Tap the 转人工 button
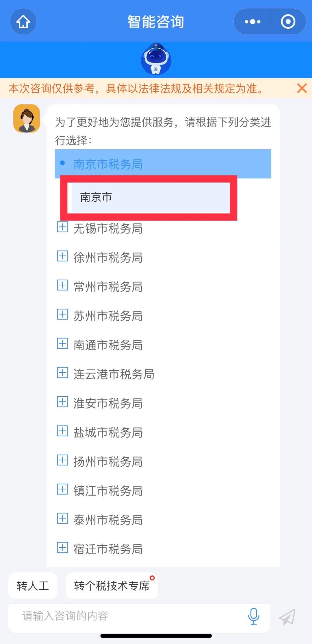Screen dimensions: 312x644 (x=33, y=586)
